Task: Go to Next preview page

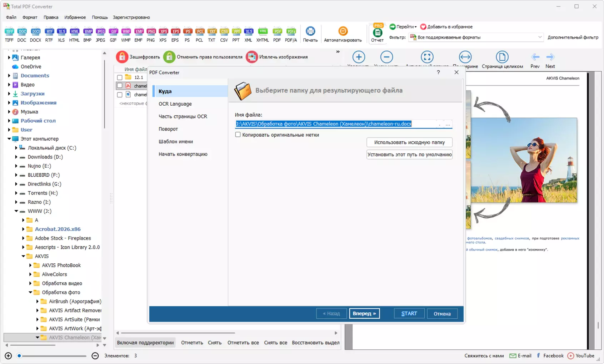Action: pos(550,60)
